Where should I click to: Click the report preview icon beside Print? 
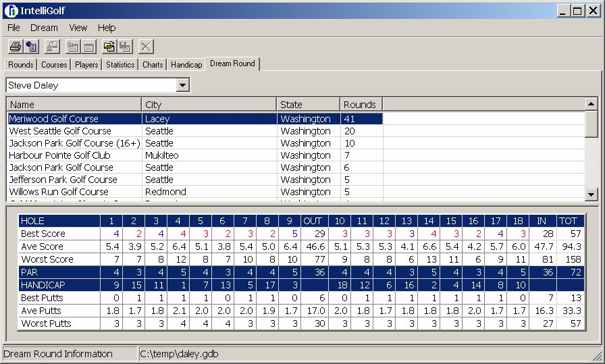(x=32, y=47)
